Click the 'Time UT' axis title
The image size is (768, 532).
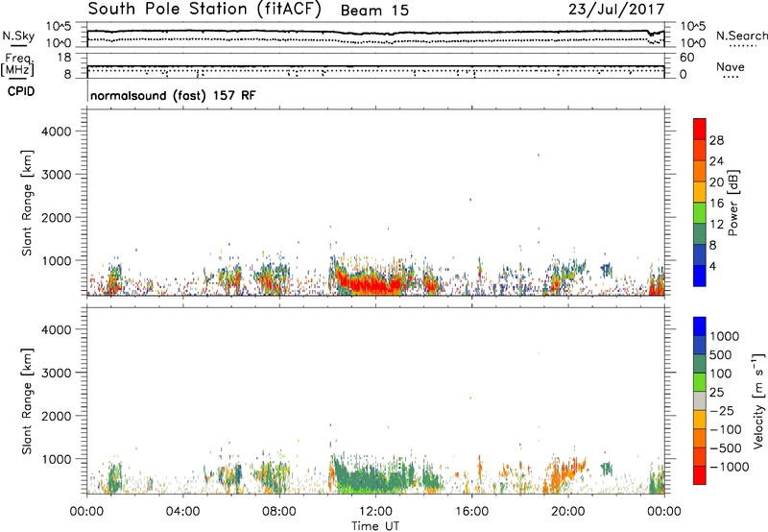point(375,526)
